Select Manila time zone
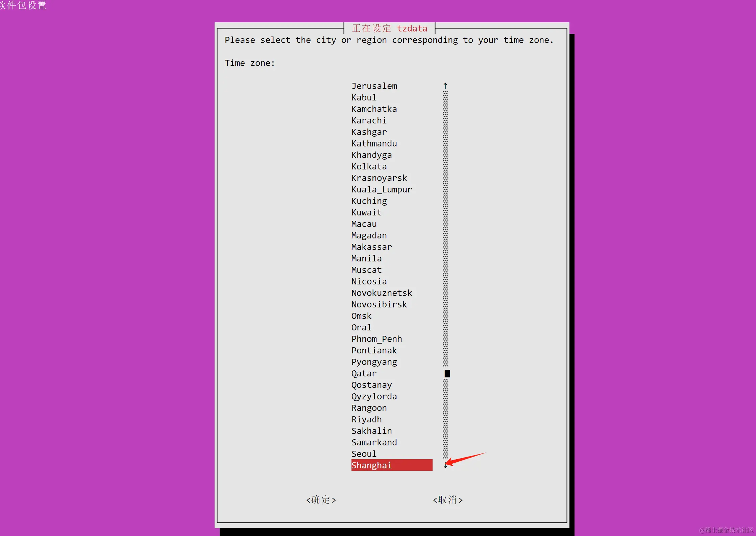 pos(366,258)
